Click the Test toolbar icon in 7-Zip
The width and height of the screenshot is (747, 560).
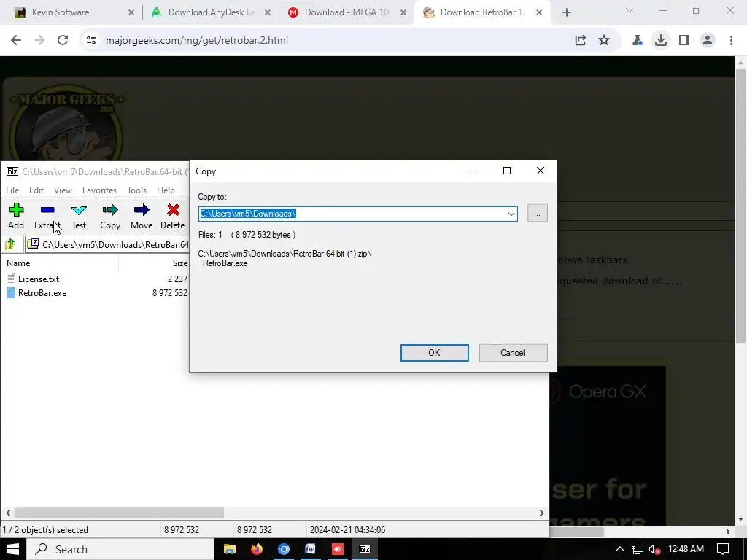pos(79,216)
